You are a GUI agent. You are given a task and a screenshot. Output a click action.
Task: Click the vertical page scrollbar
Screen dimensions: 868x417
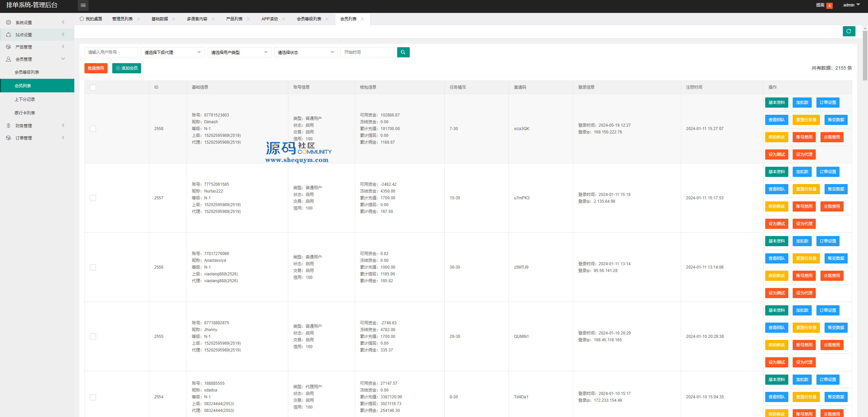click(x=865, y=56)
